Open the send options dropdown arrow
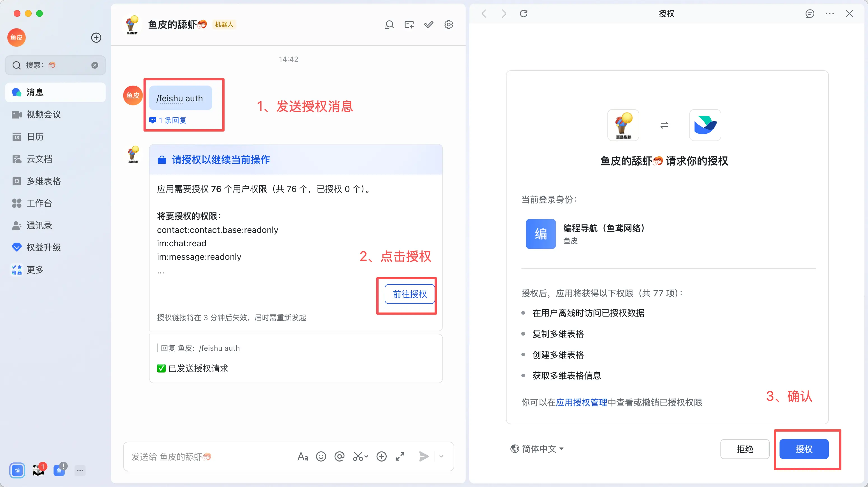This screenshot has height=487, width=868. [441, 457]
